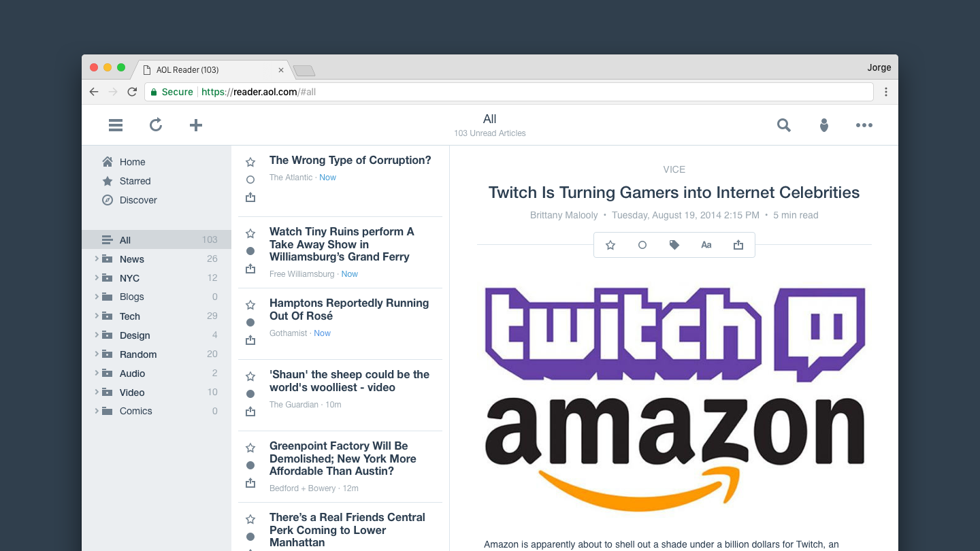The height and width of the screenshot is (551, 980).
Task: Expand the Tech folder arrow
Action: tap(97, 316)
